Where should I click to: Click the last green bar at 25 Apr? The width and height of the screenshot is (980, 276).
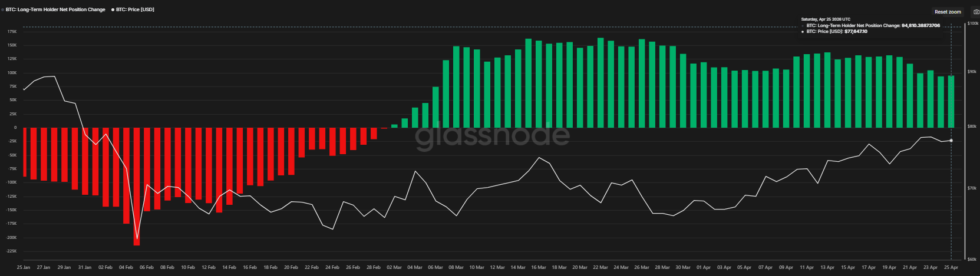(951, 102)
